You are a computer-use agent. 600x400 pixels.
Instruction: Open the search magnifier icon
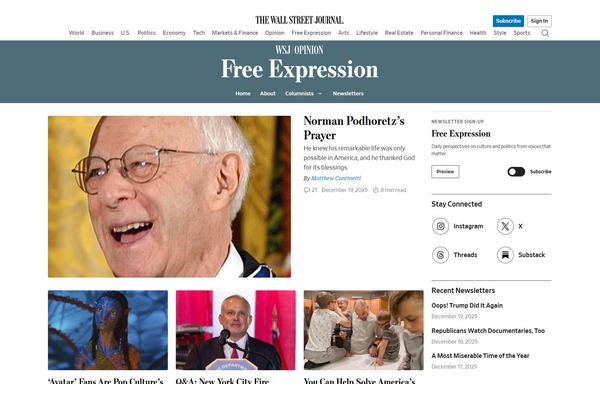pos(545,33)
